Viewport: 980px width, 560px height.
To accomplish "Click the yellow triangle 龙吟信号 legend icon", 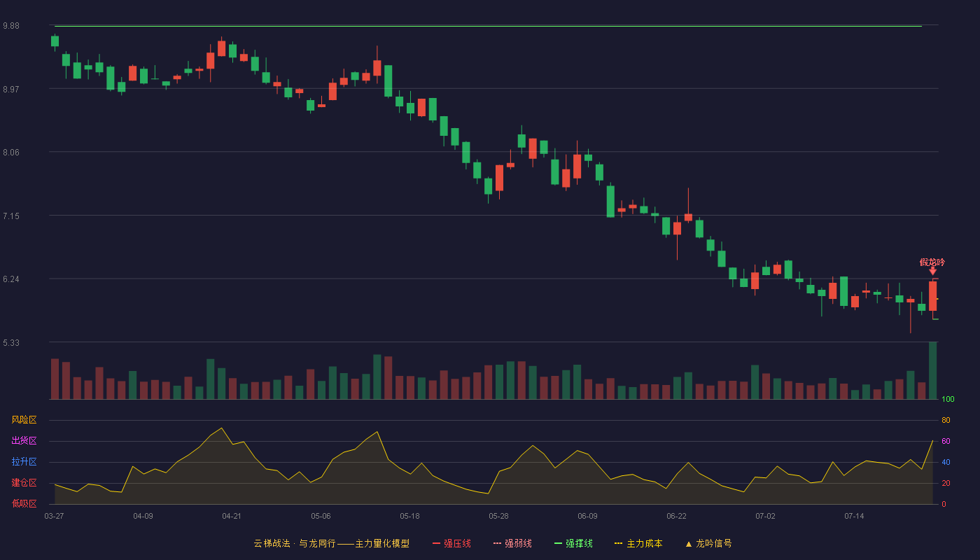I will click(688, 544).
